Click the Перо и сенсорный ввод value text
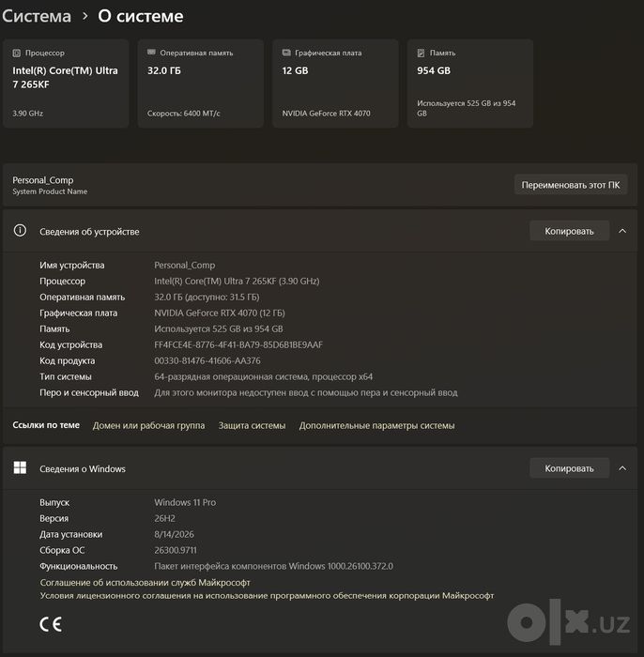The height and width of the screenshot is (657, 644). (306, 392)
